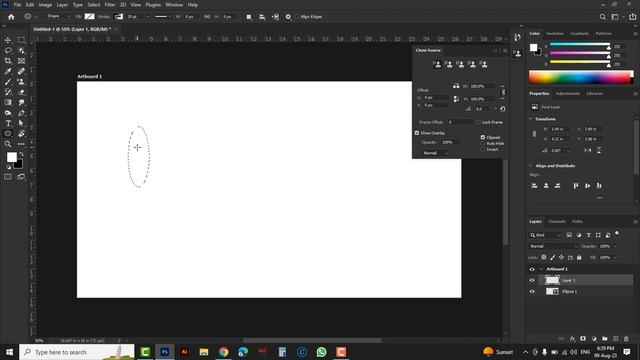Open the File menu
640x360 pixels.
click(x=17, y=5)
